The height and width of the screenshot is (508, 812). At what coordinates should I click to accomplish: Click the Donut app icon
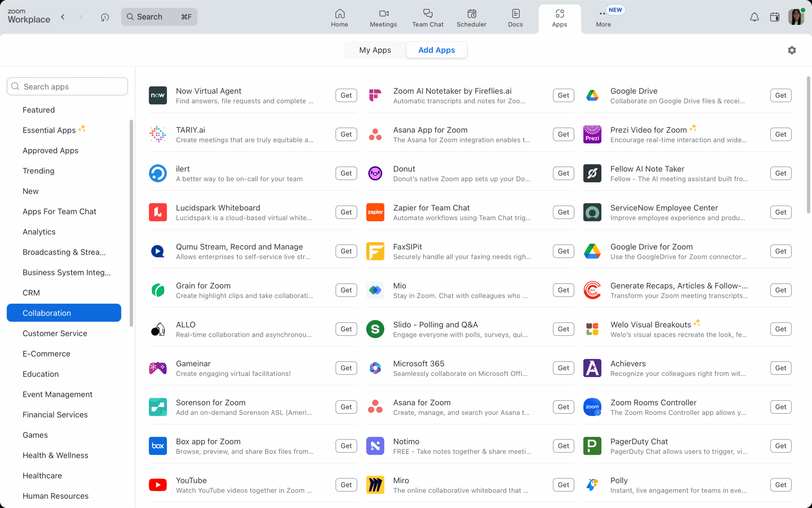pos(375,173)
